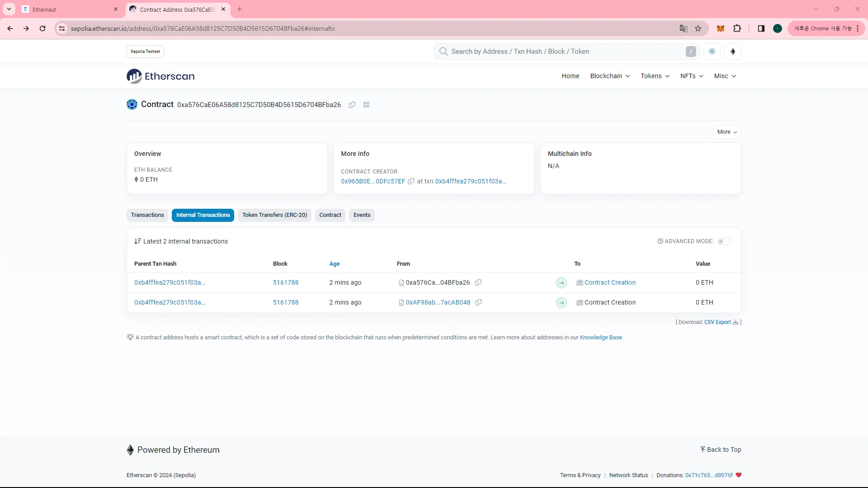
Task: Switch to the Transactions tab
Action: [147, 215]
